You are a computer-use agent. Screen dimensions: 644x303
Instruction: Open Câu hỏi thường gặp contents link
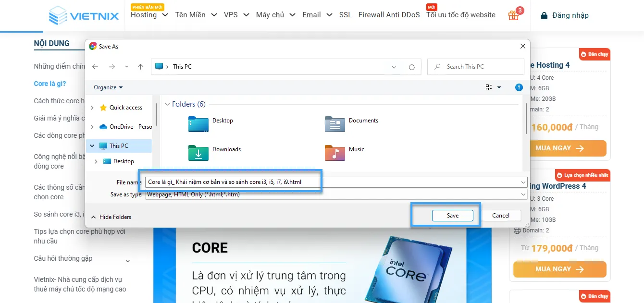click(63, 258)
